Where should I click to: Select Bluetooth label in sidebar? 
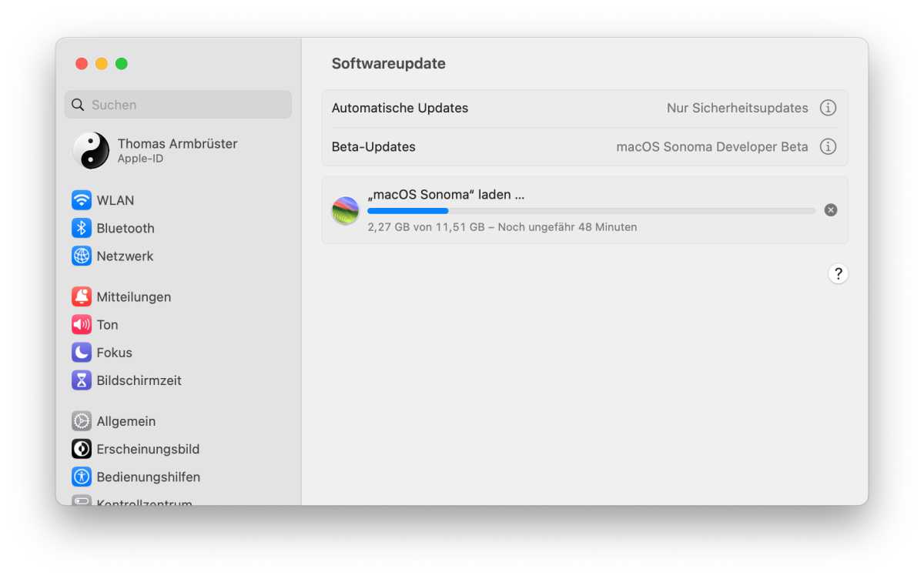[x=126, y=228]
